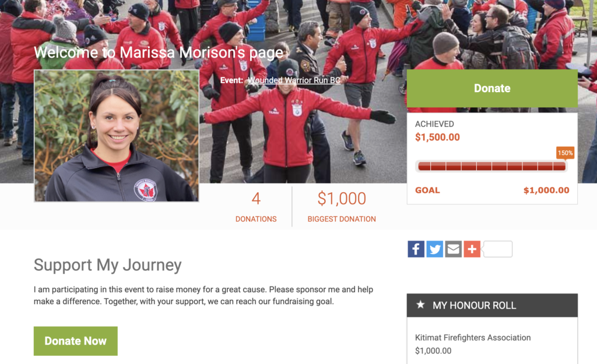
Task: Share page by email envelope icon
Action: (453, 249)
